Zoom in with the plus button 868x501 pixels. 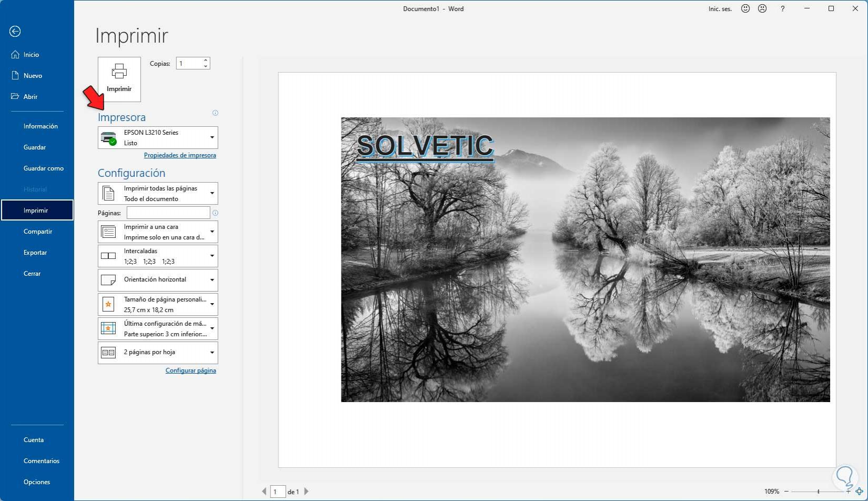coord(848,492)
